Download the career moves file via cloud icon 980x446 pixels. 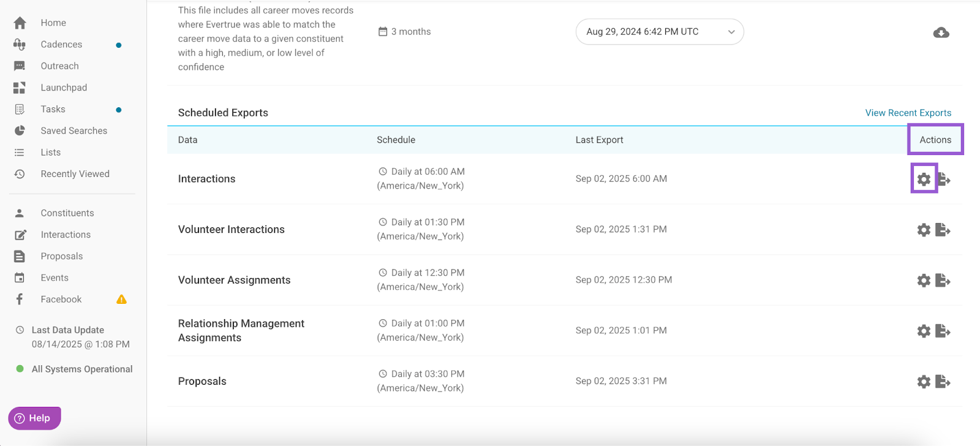click(941, 32)
